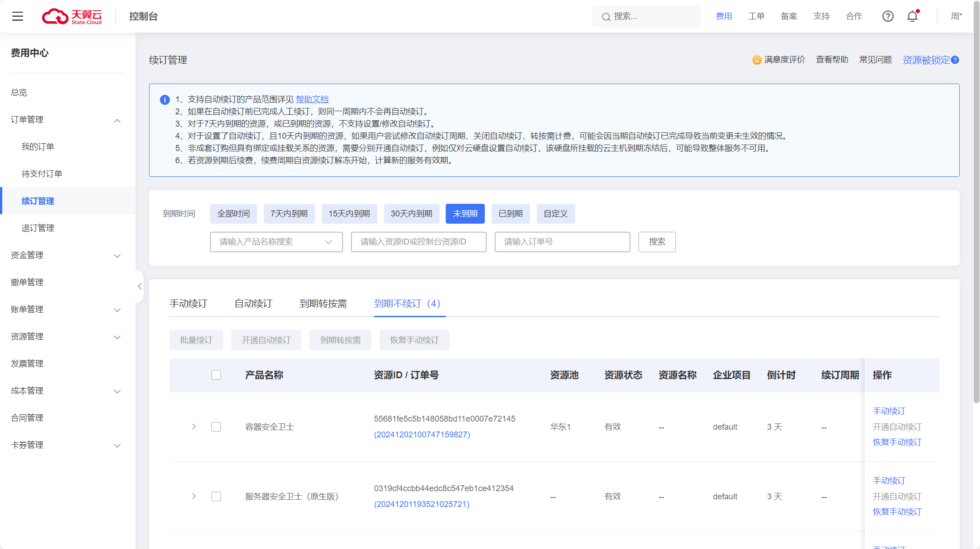
Task: Open 退订管理 in the sidebar
Action: (38, 228)
